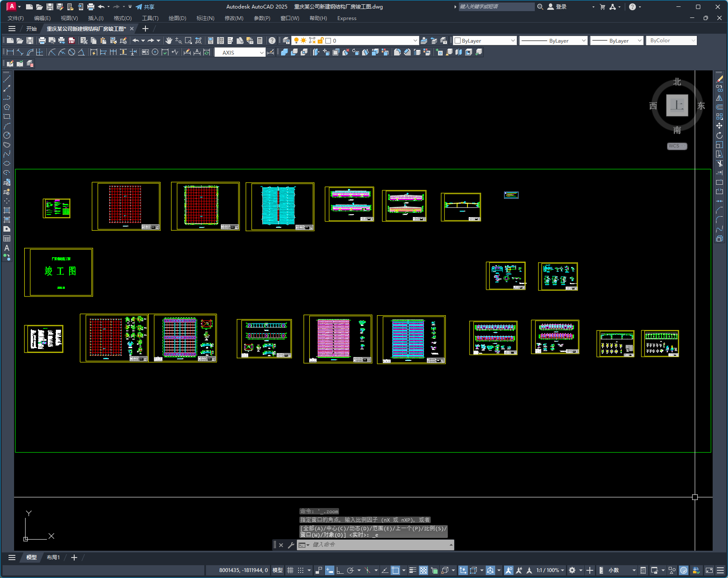The image size is (728, 578).
Task: Select the Mirror tool in modify toolbar
Action: click(719, 98)
